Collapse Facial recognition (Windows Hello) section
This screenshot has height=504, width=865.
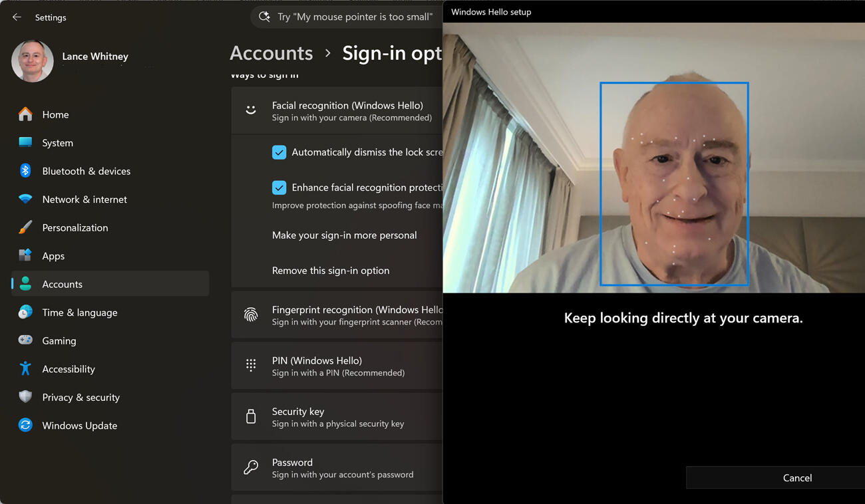point(337,111)
